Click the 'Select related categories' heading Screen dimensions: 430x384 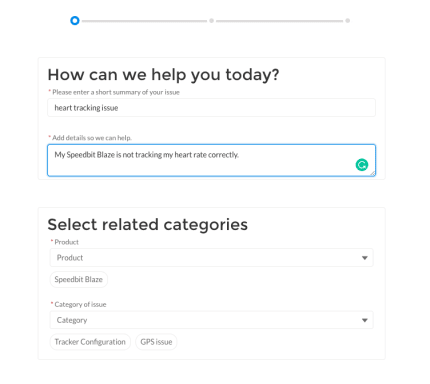(x=148, y=225)
